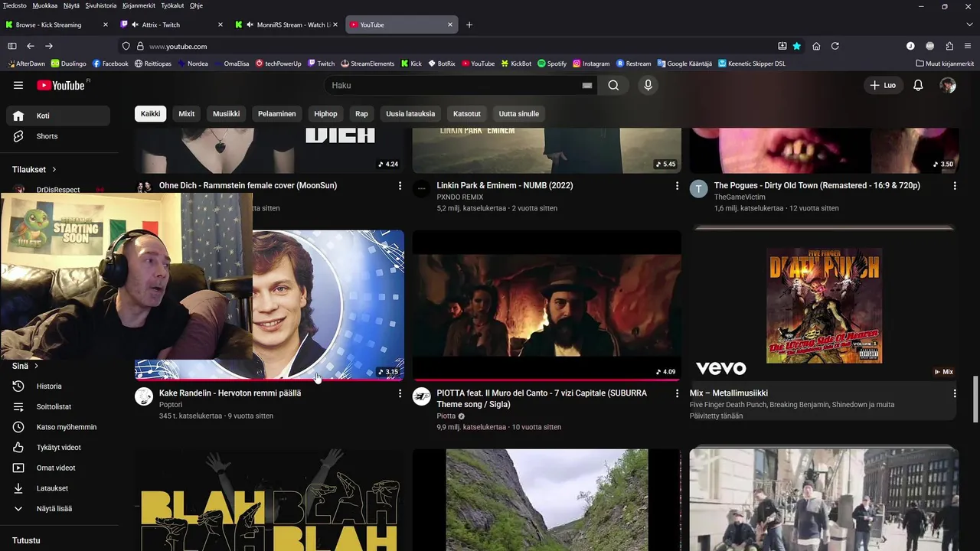The width and height of the screenshot is (980, 551).
Task: Select the Hiphop filter chip
Action: (325, 114)
